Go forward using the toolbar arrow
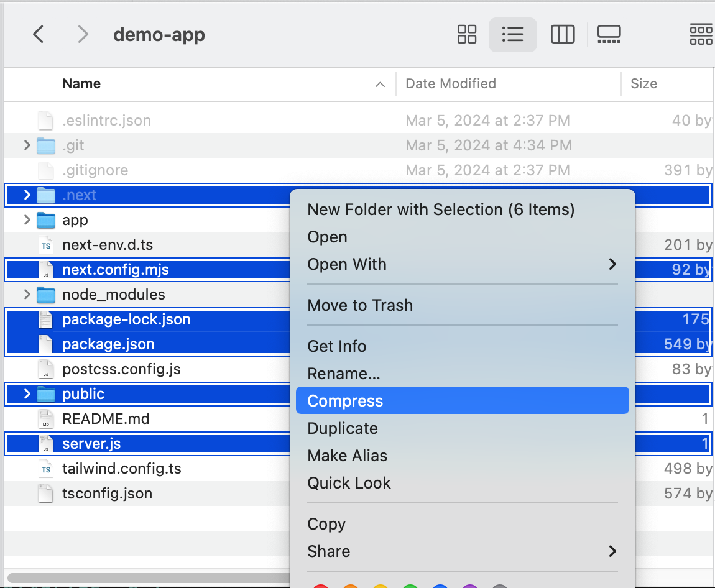This screenshot has height=588, width=715. point(82,34)
